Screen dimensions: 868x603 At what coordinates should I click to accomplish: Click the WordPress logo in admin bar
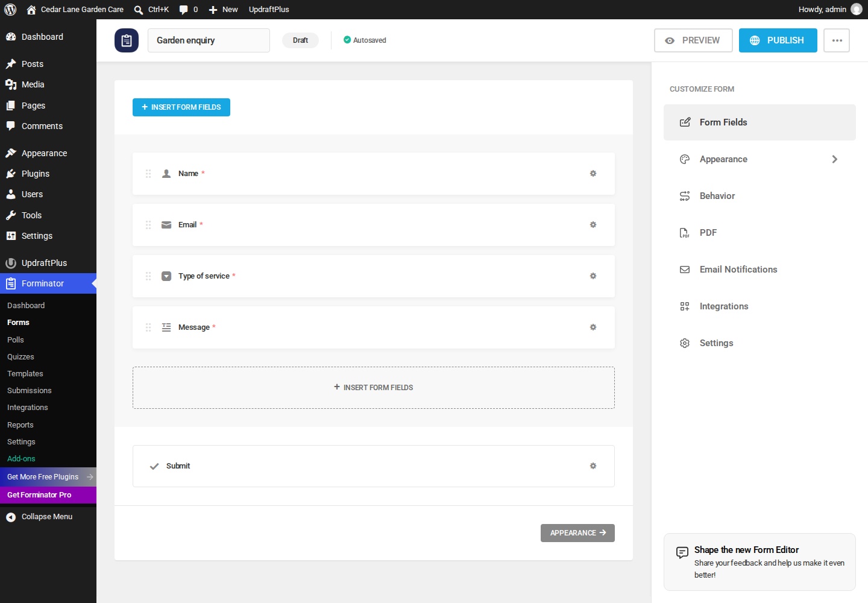click(10, 10)
